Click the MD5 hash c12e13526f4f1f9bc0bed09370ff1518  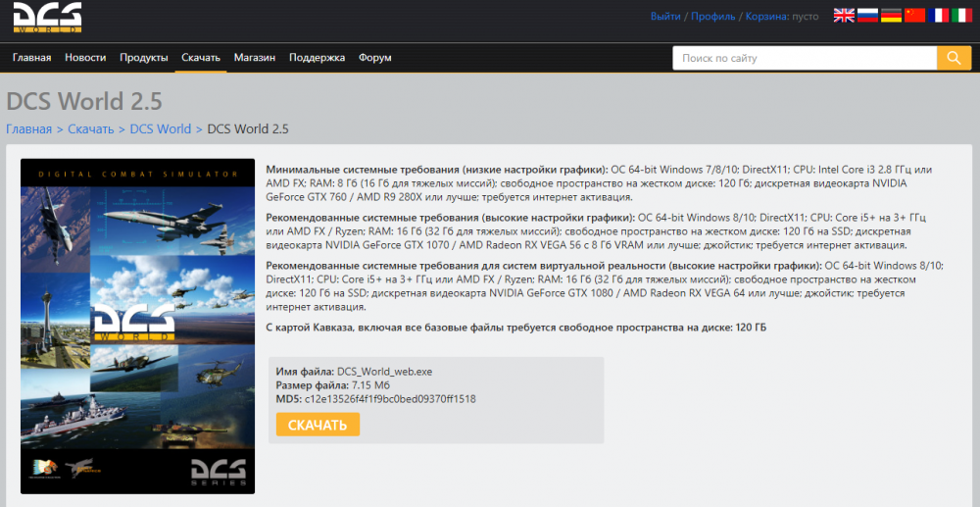390,399
